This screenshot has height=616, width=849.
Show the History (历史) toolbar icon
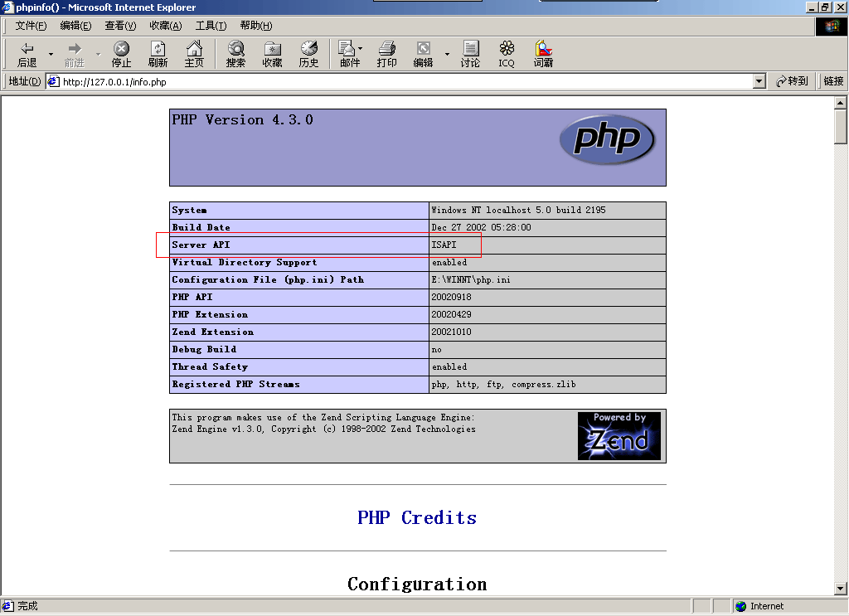[308, 55]
